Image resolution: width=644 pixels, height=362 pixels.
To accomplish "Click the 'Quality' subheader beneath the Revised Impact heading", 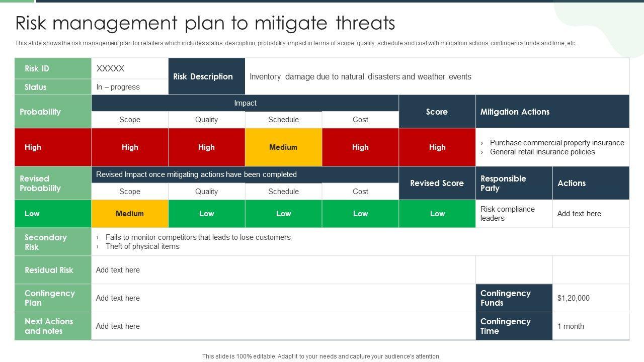I will click(207, 192).
